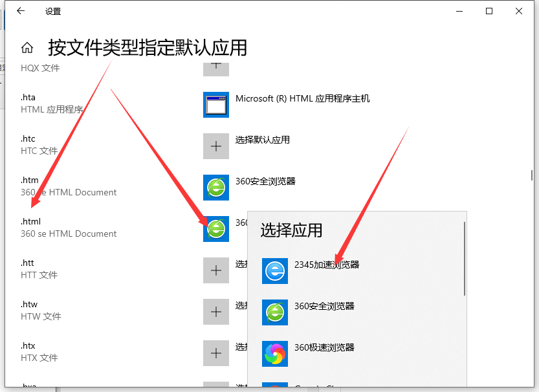Click the home icon beside the page title
Viewport: 539px width, 392px height.
click(x=27, y=47)
